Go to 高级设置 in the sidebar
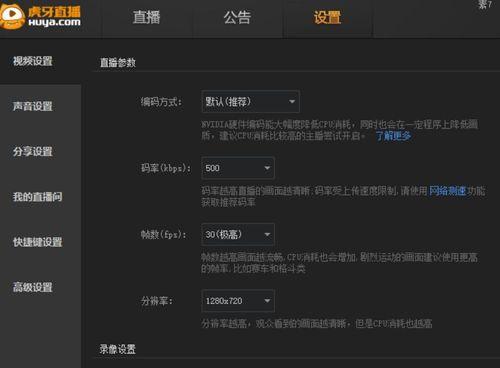The width and height of the screenshot is (500, 368). click(x=33, y=287)
